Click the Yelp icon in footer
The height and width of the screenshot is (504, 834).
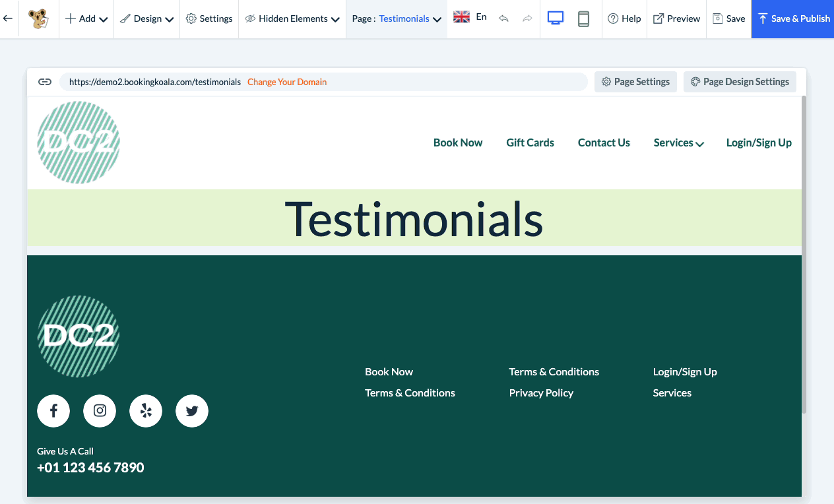coord(146,411)
